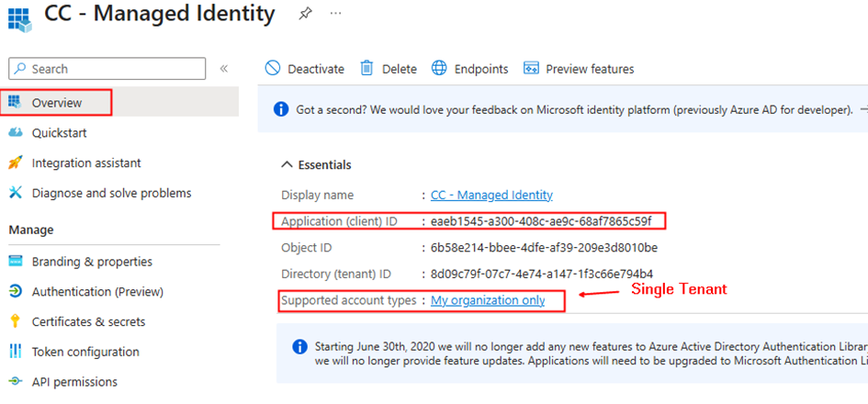Click the API permissions icon
This screenshot has height=404, width=868.
16,381
